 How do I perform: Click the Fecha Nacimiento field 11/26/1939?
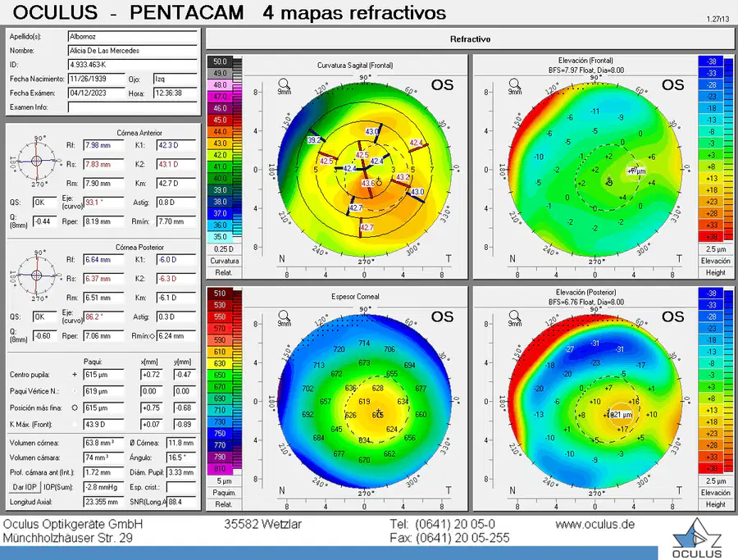click(x=97, y=79)
